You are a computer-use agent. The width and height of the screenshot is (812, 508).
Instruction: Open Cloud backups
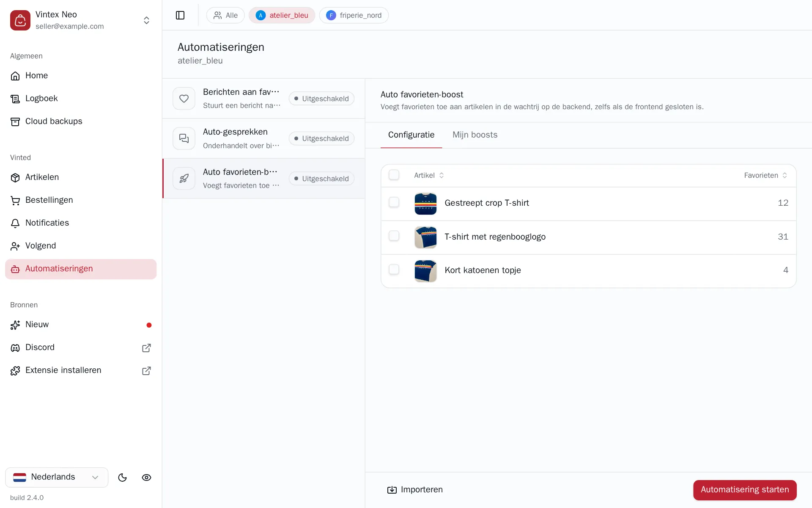81,121
